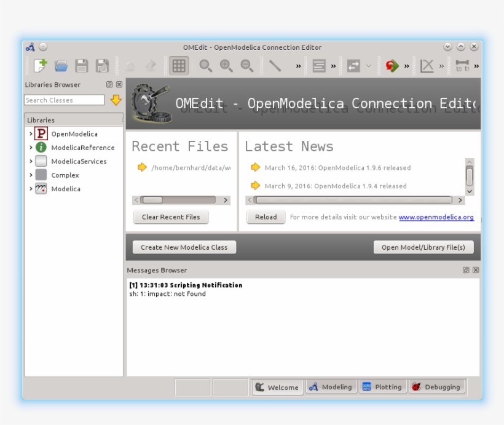Image resolution: width=504 pixels, height=425 pixels.
Task: Toggle the grid lines toolbar button
Action: point(179,66)
